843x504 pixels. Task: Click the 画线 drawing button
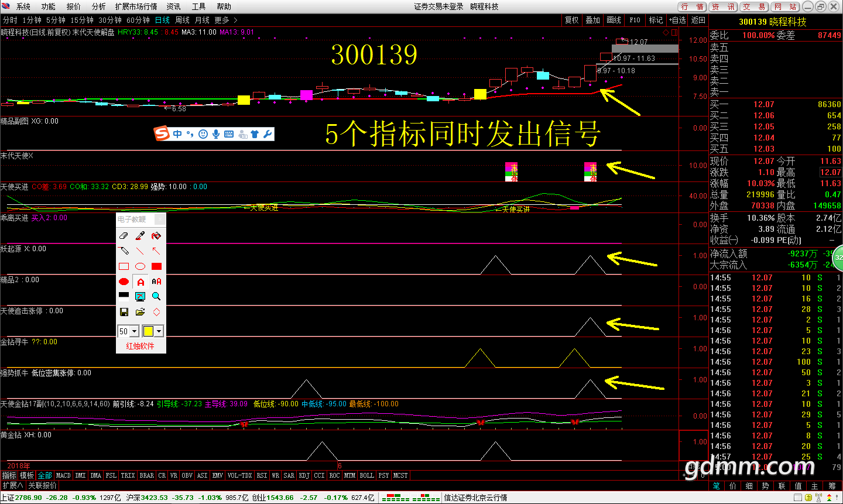614,20
